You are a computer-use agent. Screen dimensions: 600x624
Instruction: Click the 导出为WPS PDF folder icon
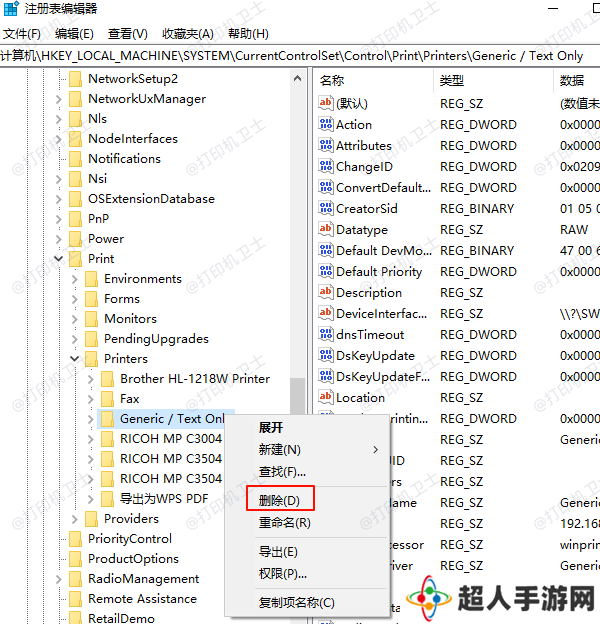click(107, 499)
